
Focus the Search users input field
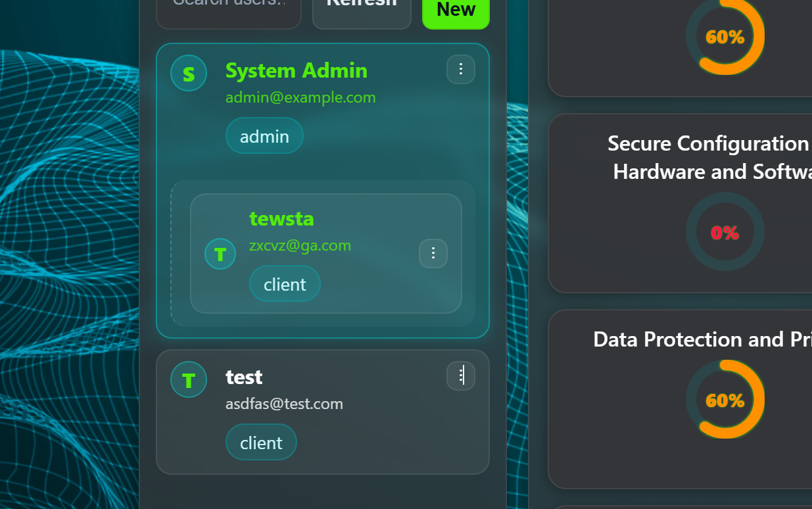pos(228,8)
